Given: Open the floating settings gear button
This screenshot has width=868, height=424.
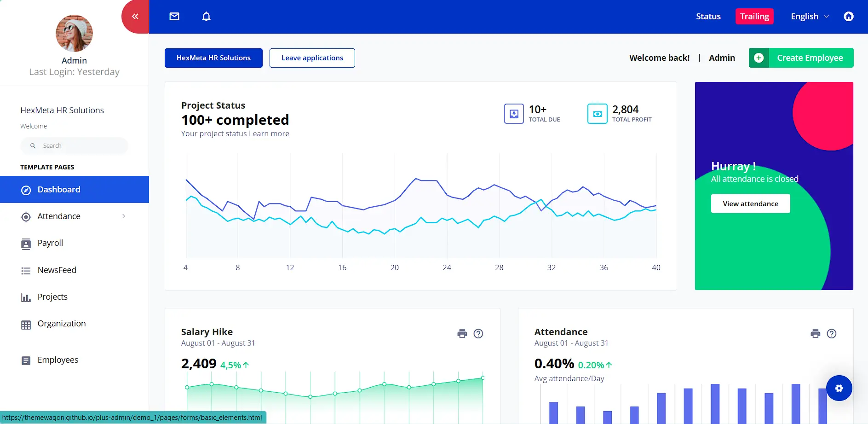Looking at the screenshot, I should [839, 388].
